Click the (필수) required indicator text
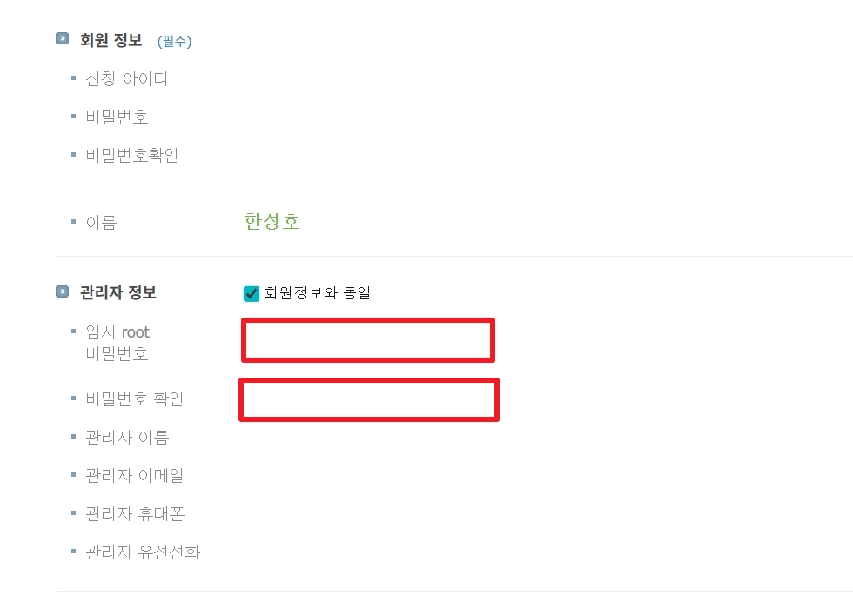853x616 pixels. (175, 41)
